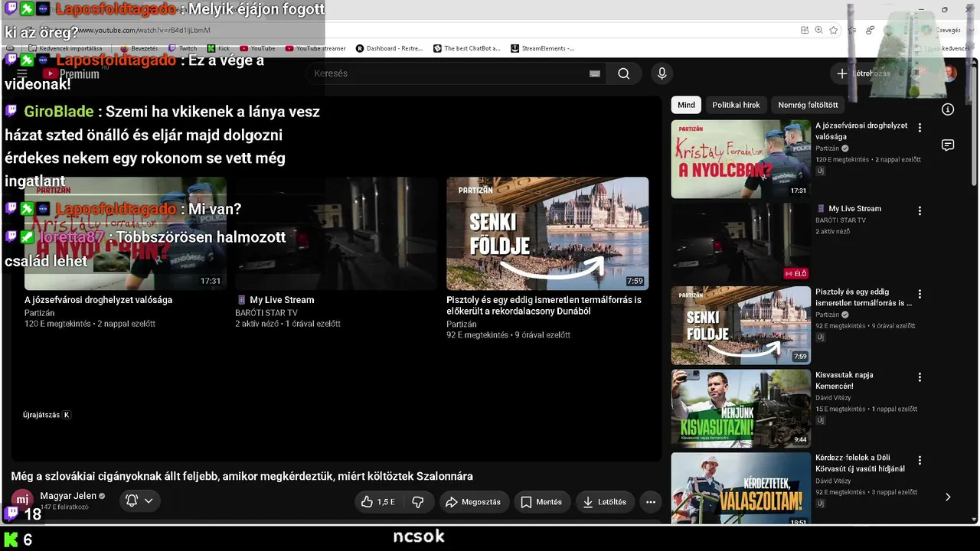This screenshot has width=980, height=551.
Task: Open 'Menjünk kisvasutazni' sidebar thumbnail
Action: click(740, 409)
